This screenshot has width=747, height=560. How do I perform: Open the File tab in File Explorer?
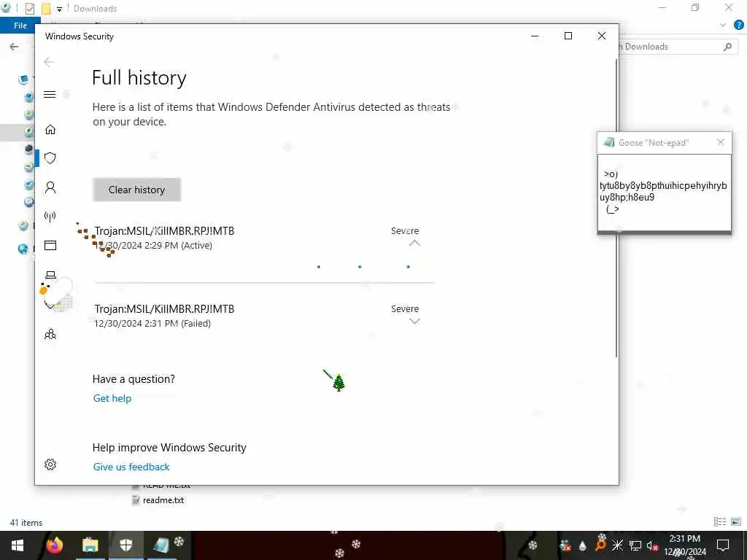[x=20, y=26]
